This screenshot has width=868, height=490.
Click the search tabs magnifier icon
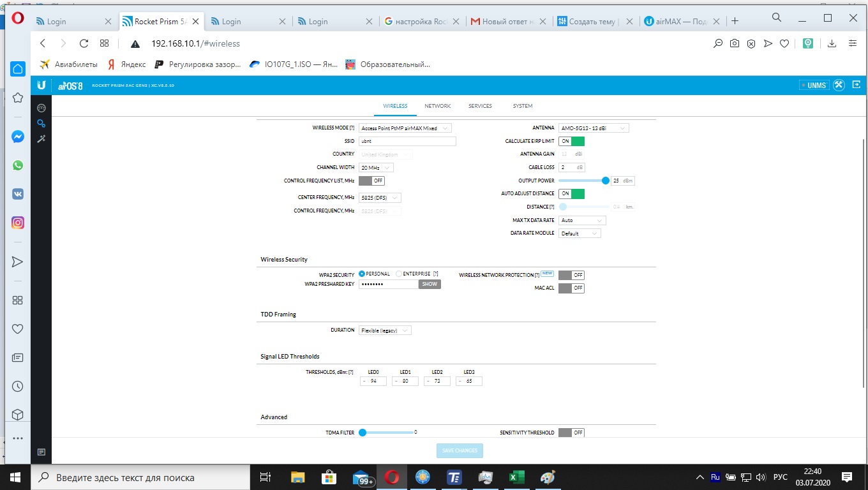pos(777,17)
